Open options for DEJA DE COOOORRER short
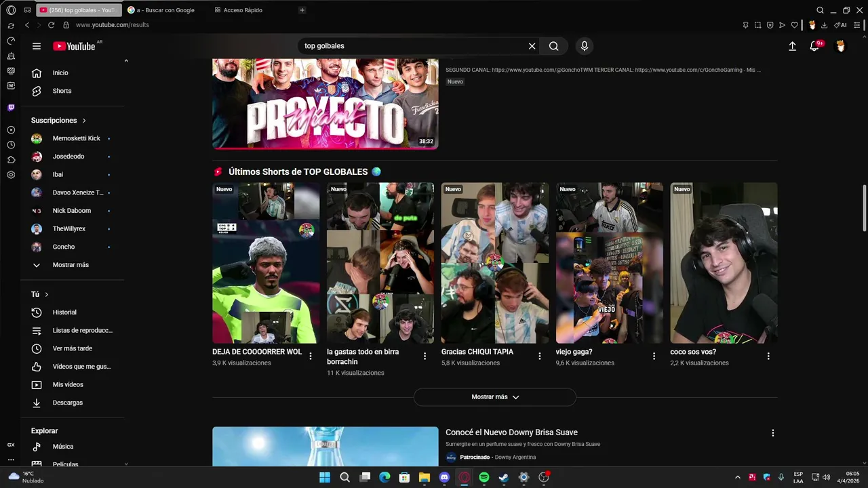The height and width of the screenshot is (488, 868). [x=311, y=356]
